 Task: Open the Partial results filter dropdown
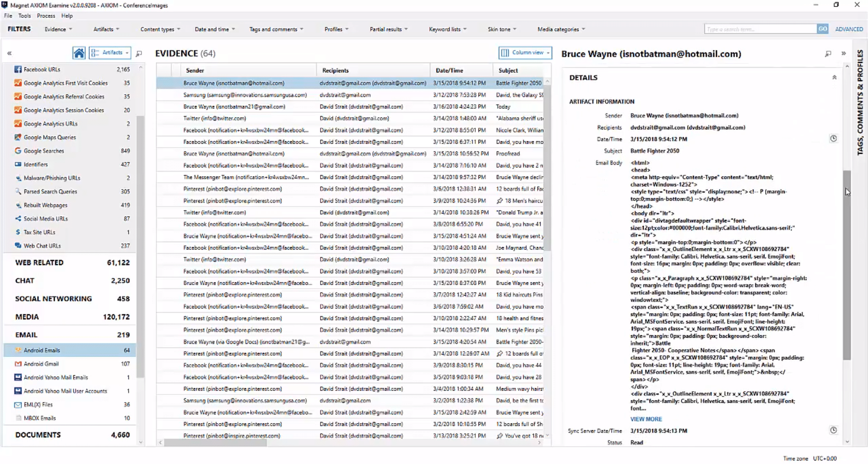pyautogui.click(x=389, y=29)
